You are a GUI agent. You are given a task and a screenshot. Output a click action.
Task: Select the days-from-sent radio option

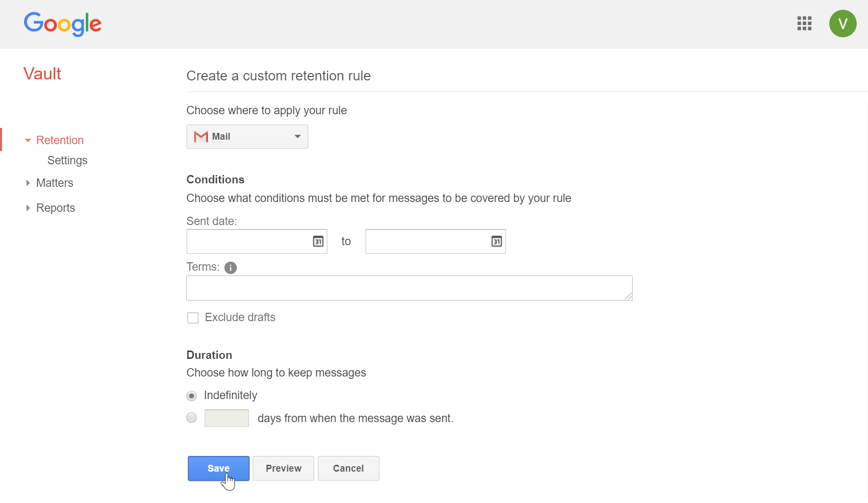192,418
